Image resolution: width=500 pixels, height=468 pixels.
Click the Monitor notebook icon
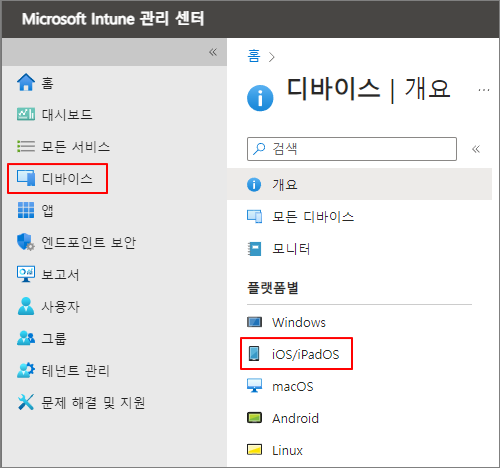click(255, 249)
